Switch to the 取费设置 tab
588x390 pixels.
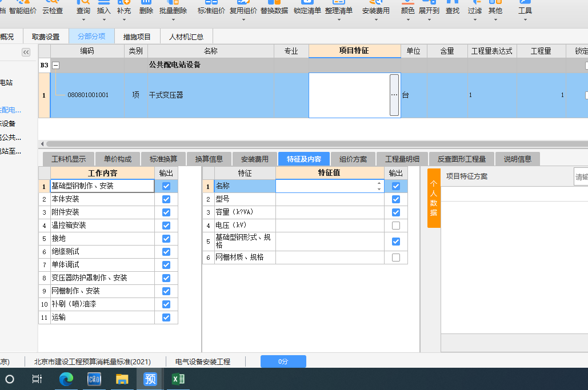tap(46, 37)
